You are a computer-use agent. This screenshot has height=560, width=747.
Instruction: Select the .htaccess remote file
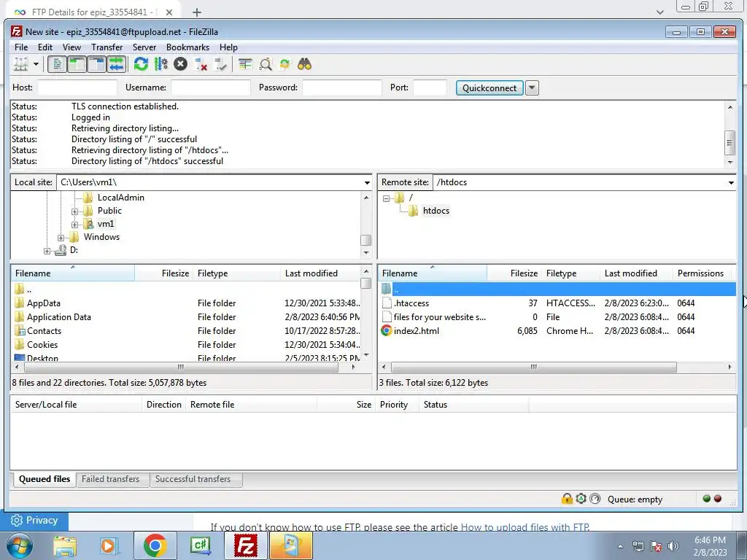(411, 303)
